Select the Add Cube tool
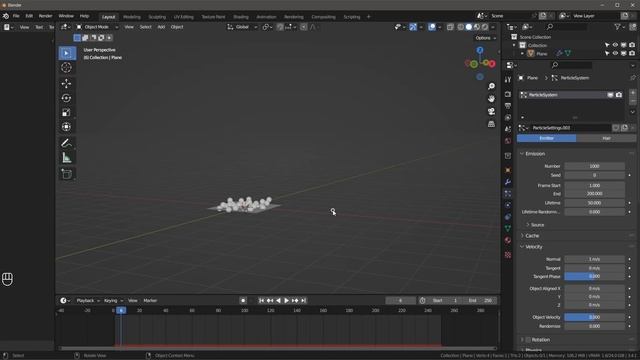This screenshot has width=640, height=360. (x=66, y=174)
